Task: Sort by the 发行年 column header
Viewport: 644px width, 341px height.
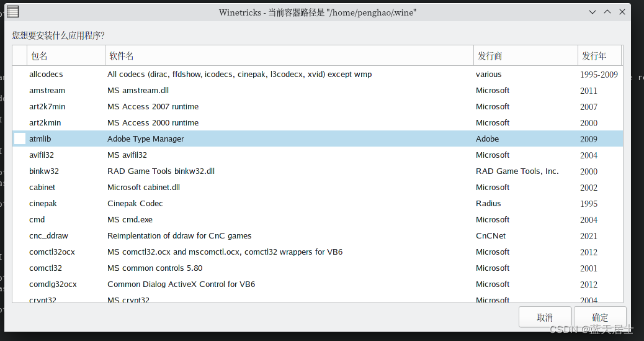Action: (x=600, y=55)
